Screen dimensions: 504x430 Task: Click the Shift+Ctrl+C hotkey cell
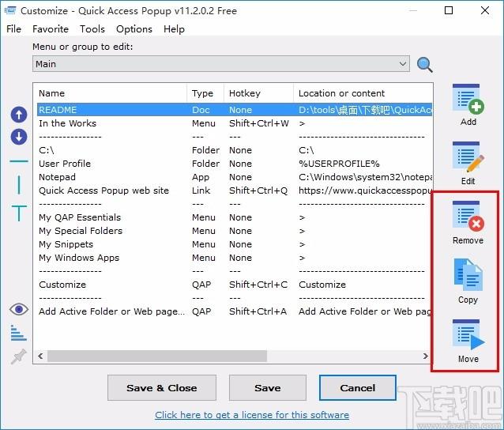coord(258,285)
